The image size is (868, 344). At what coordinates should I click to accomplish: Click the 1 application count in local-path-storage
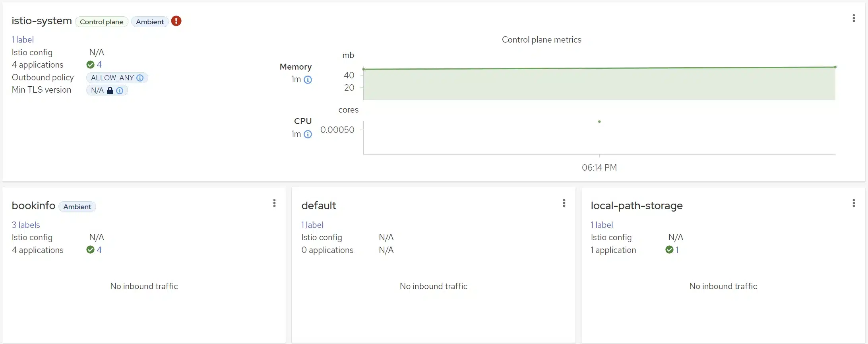click(x=677, y=250)
